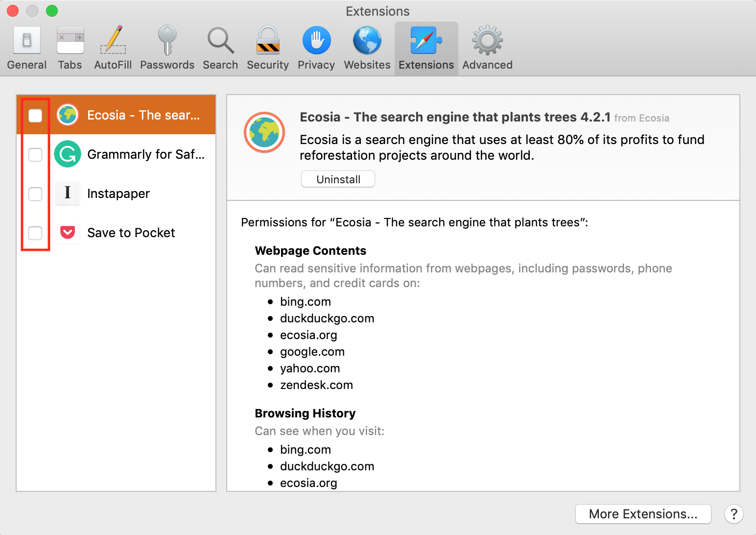Viewport: 756px width, 535px height.
Task: Click the Ecosia extension title with version 4.2.1
Action: 455,117
